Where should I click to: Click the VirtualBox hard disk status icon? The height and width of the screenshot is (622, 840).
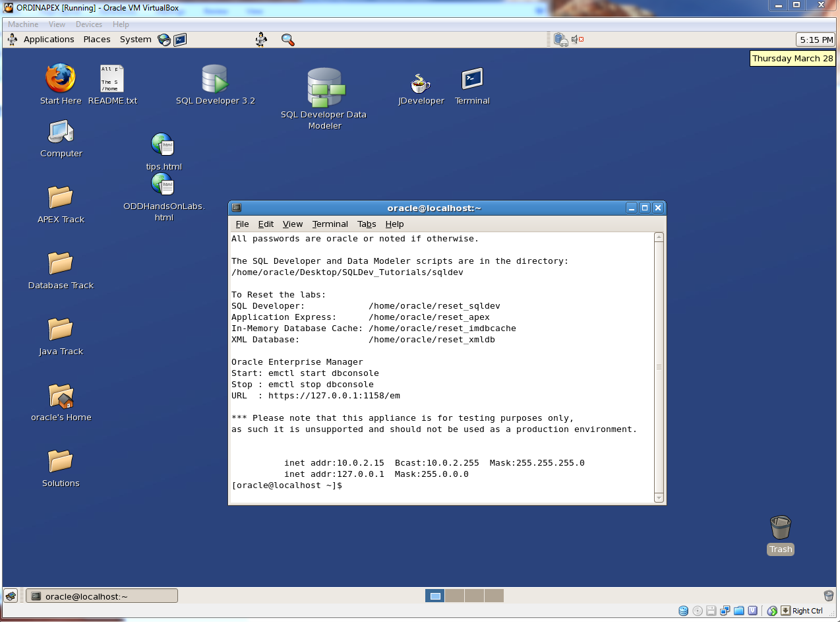click(x=683, y=611)
